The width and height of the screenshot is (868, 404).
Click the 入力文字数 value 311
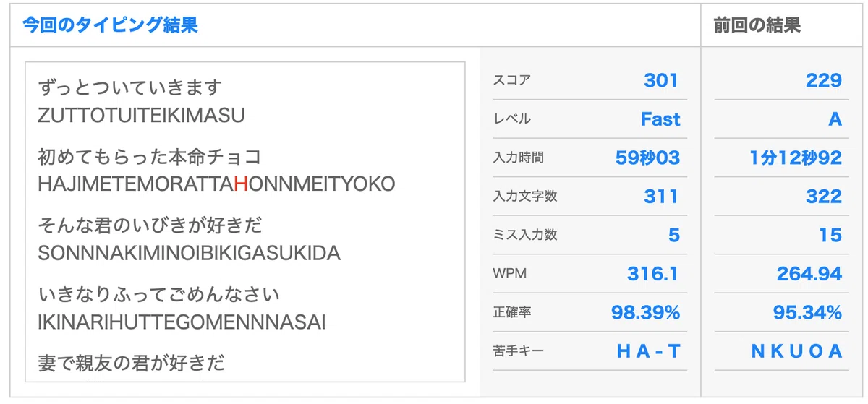tap(661, 197)
